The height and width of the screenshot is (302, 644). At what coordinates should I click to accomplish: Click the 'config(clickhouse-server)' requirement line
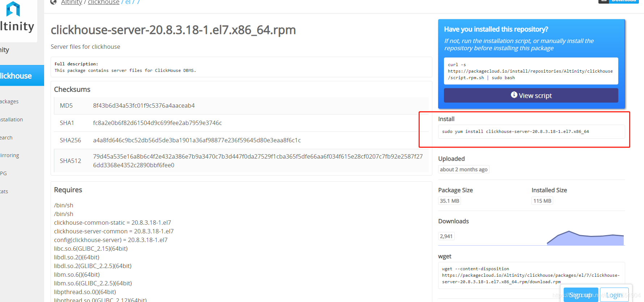pyautogui.click(x=111, y=240)
